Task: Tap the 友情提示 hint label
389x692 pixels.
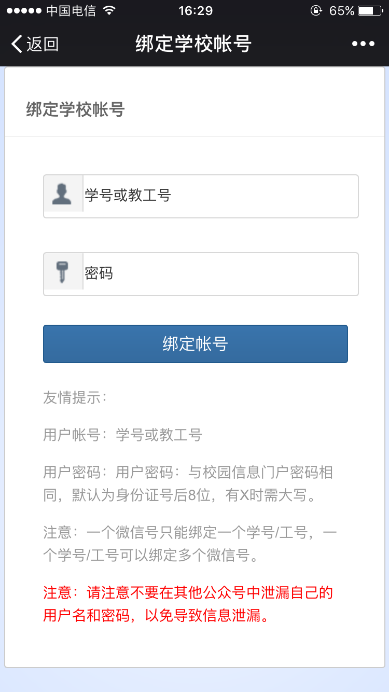Action: (75, 398)
